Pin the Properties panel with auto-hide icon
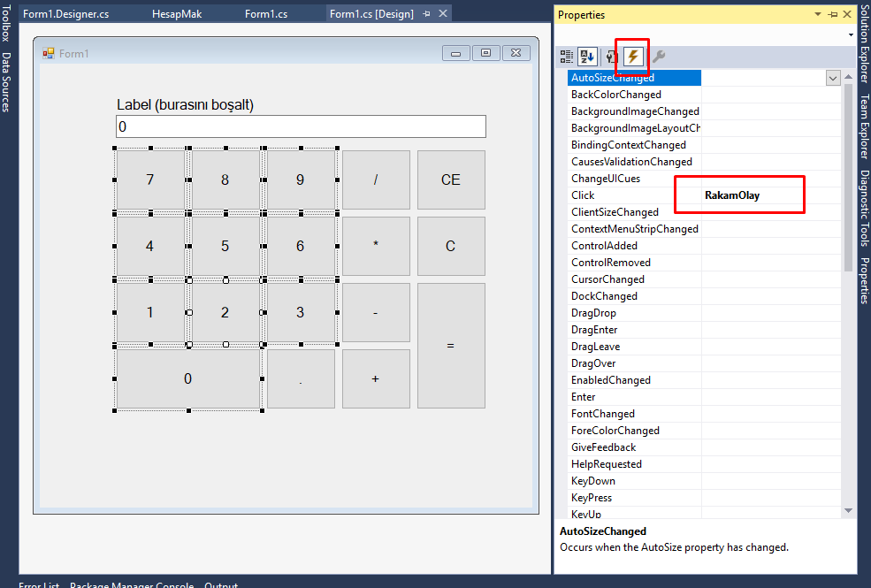The width and height of the screenshot is (871, 588). (x=832, y=15)
